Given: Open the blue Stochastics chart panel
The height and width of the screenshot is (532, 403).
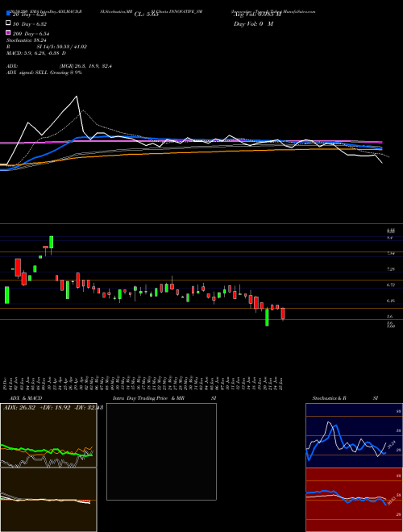Looking at the screenshot, I should click(x=354, y=435).
